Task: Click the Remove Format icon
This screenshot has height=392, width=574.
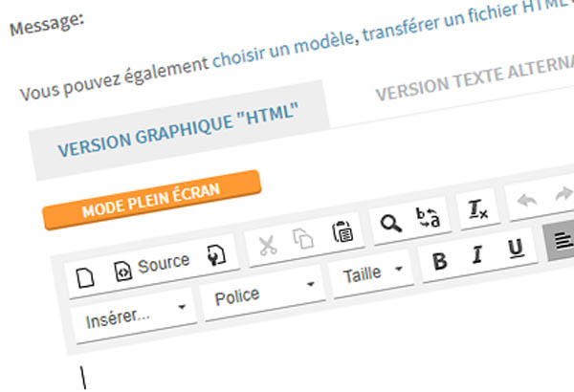Action: pyautogui.click(x=476, y=209)
